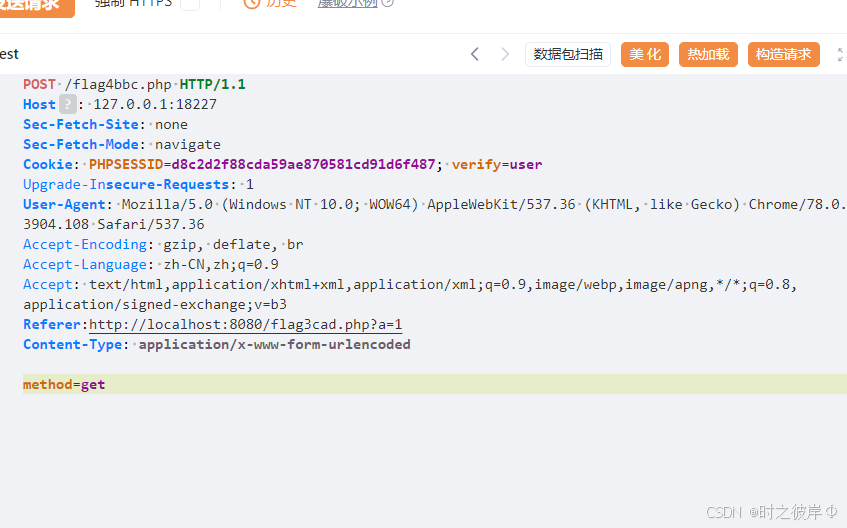
Task: Click the POST /flag4bbc.php request line
Action: (134, 84)
